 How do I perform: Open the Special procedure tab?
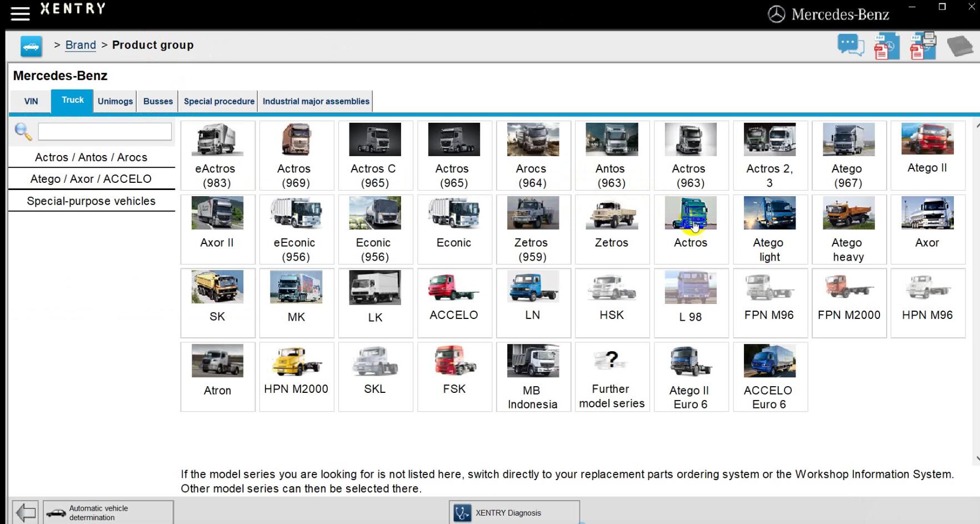[219, 102]
